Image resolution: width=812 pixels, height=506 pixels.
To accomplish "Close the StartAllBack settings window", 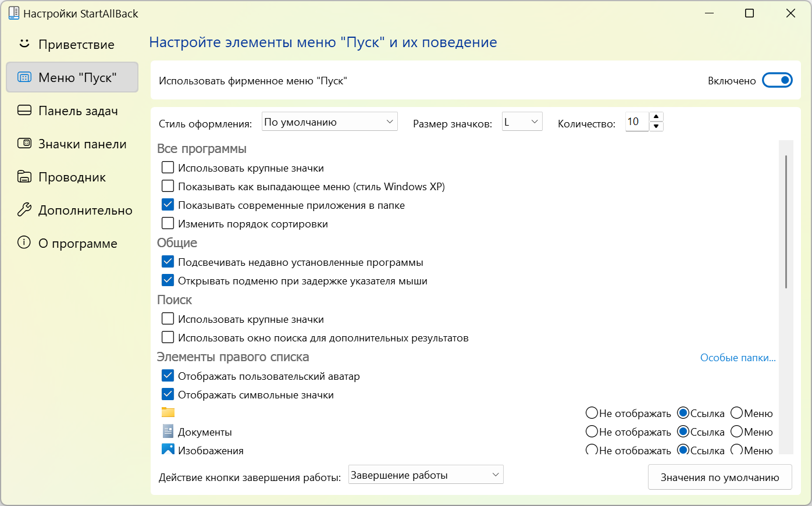I will (x=790, y=13).
